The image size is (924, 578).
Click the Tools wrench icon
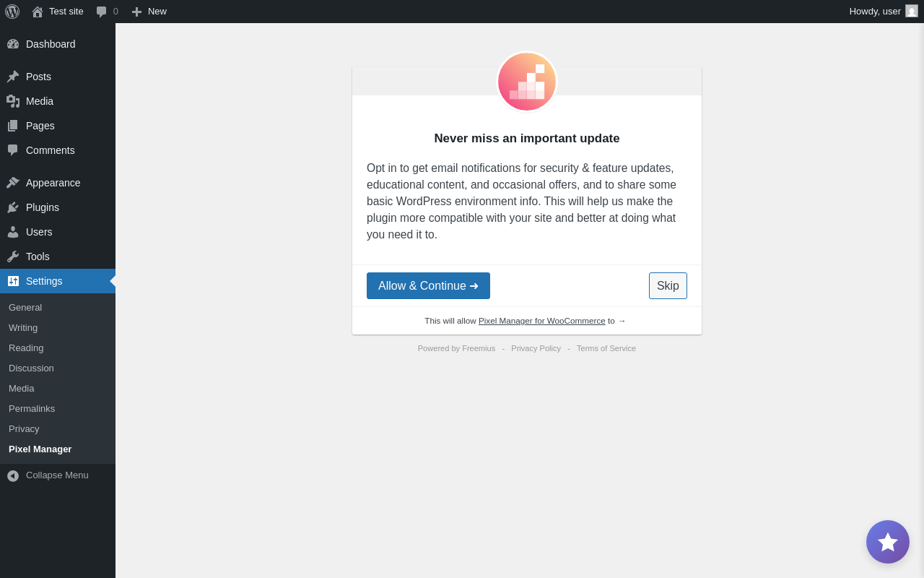13,256
